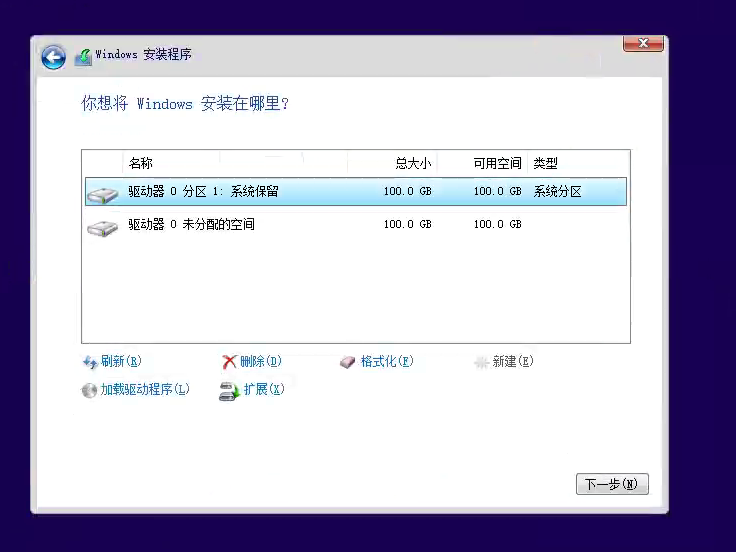The image size is (736, 552).
Task: Click the 扩展 drive-with-arrow icon
Action: (x=229, y=391)
